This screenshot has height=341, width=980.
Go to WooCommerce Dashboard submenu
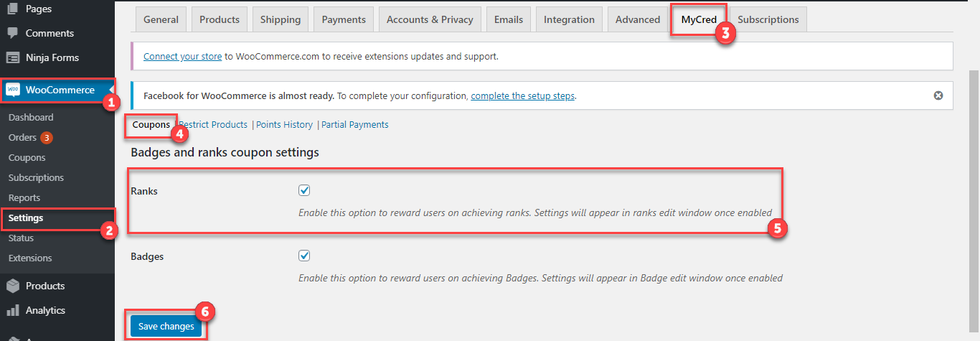click(31, 117)
